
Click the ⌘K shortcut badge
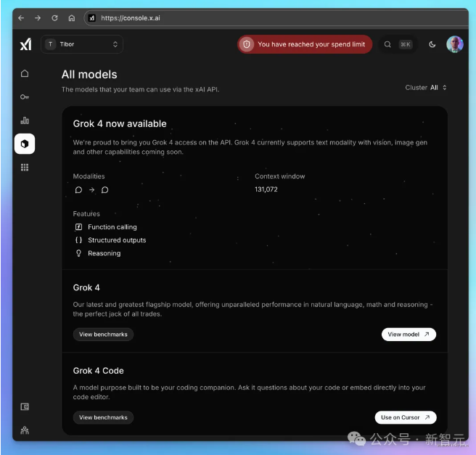(406, 44)
